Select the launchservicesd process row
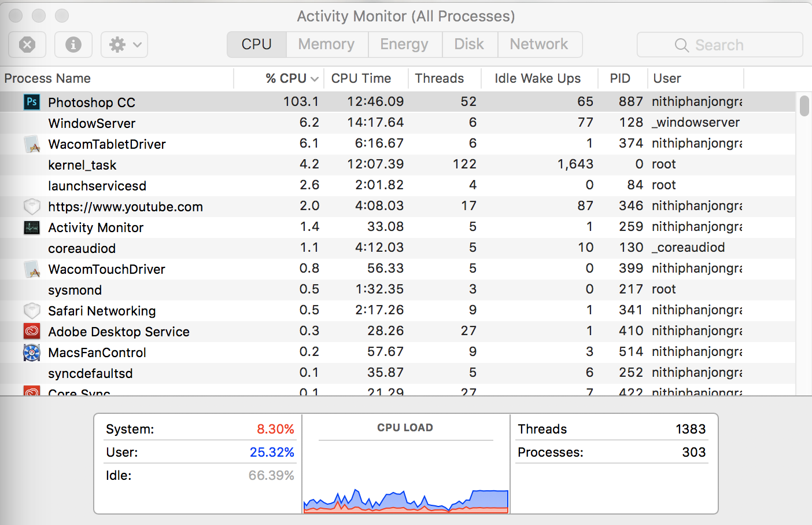812x525 pixels. point(398,185)
